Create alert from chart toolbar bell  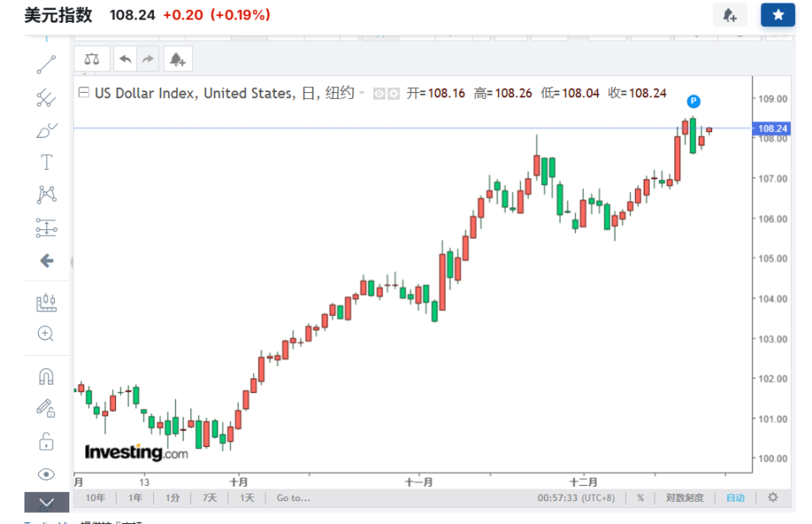(x=178, y=59)
